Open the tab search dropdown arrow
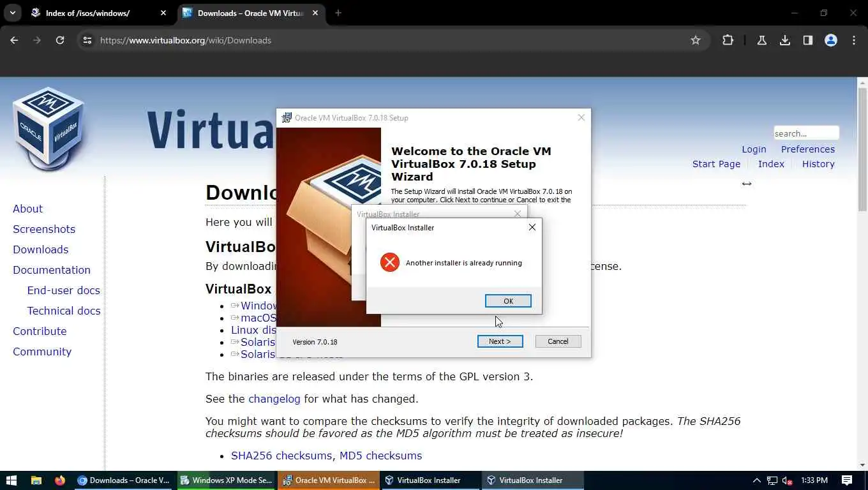 [13, 13]
